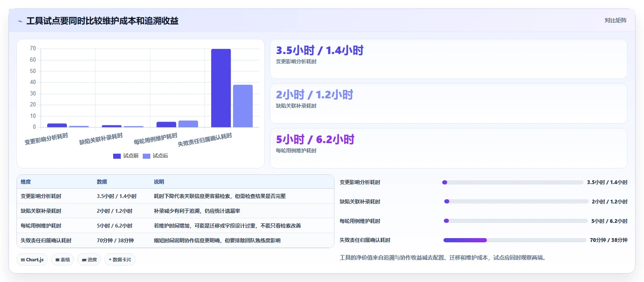Click the progress label 失败责任归属确认耗时

[x=365, y=240]
